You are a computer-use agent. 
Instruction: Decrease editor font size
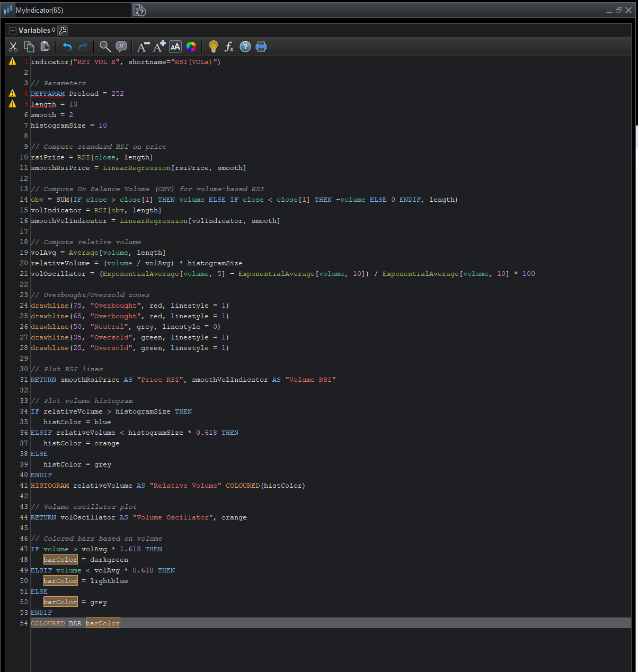[143, 47]
